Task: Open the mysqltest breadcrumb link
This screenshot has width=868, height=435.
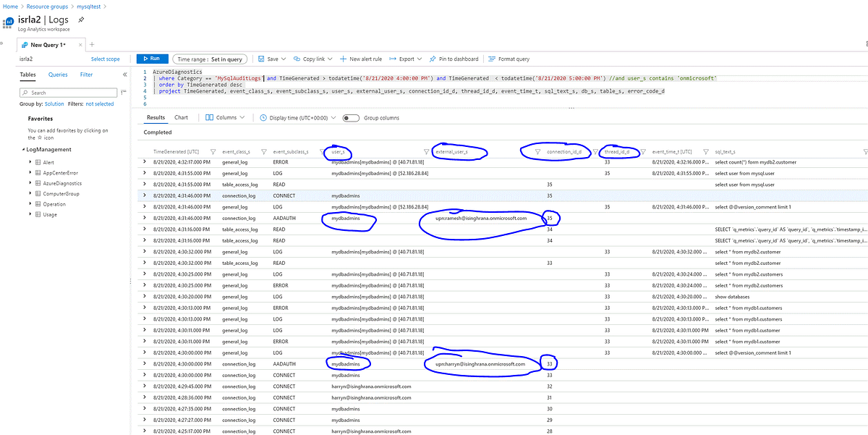Action: (89, 6)
